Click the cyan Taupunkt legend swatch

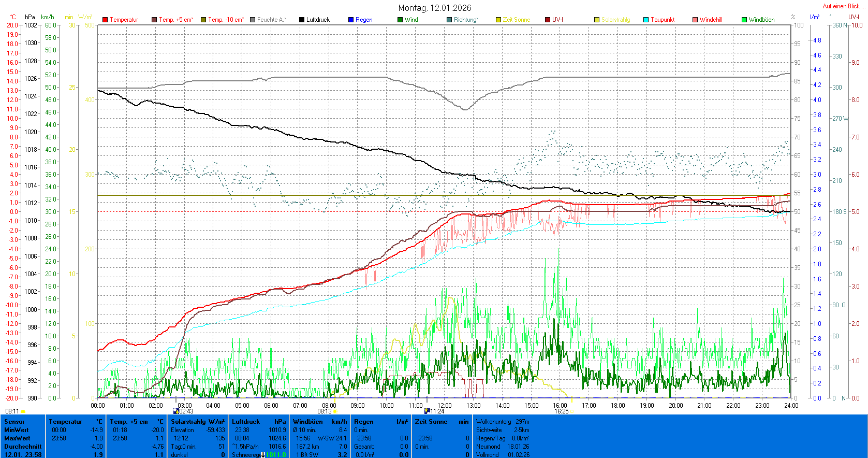click(646, 20)
